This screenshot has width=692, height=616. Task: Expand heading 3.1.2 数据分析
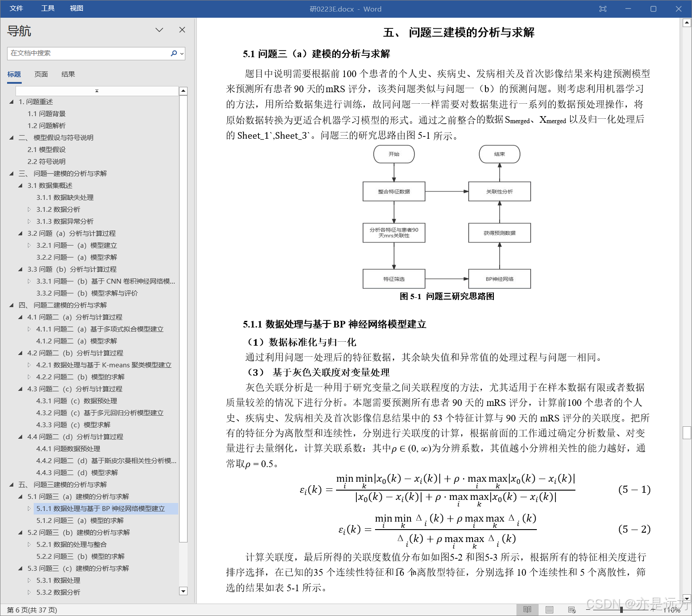pyautogui.click(x=29, y=210)
